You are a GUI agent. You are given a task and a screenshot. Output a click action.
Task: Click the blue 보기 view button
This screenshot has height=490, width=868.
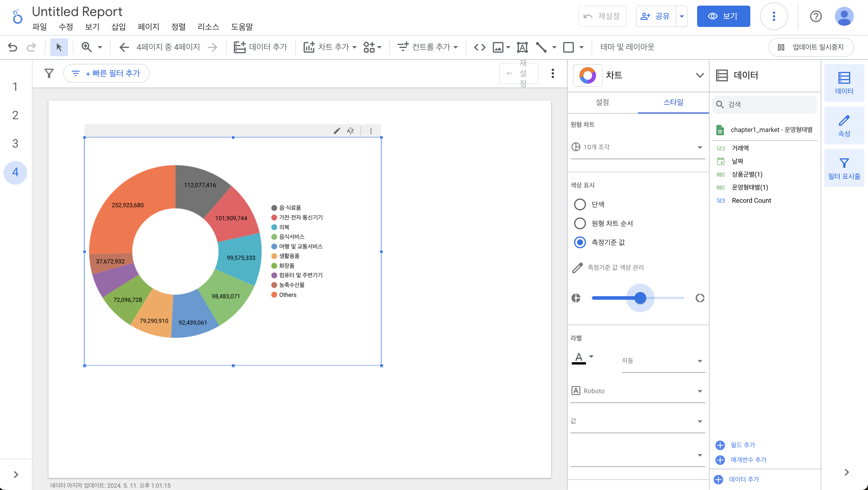click(723, 16)
